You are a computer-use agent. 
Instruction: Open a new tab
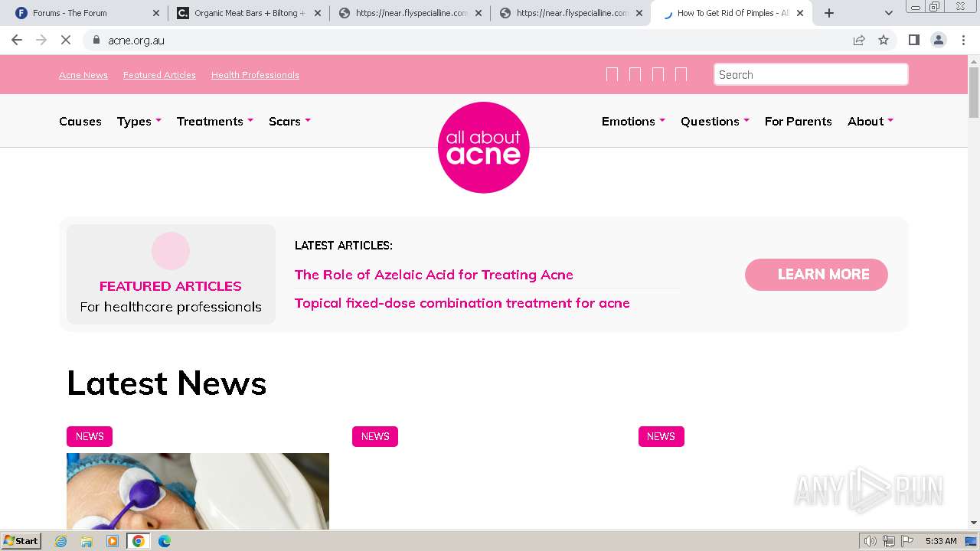[x=829, y=13]
